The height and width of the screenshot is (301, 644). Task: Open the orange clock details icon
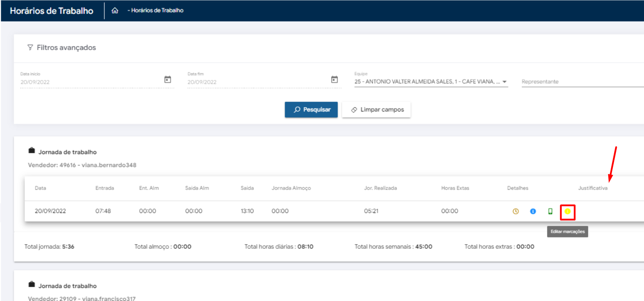(515, 212)
